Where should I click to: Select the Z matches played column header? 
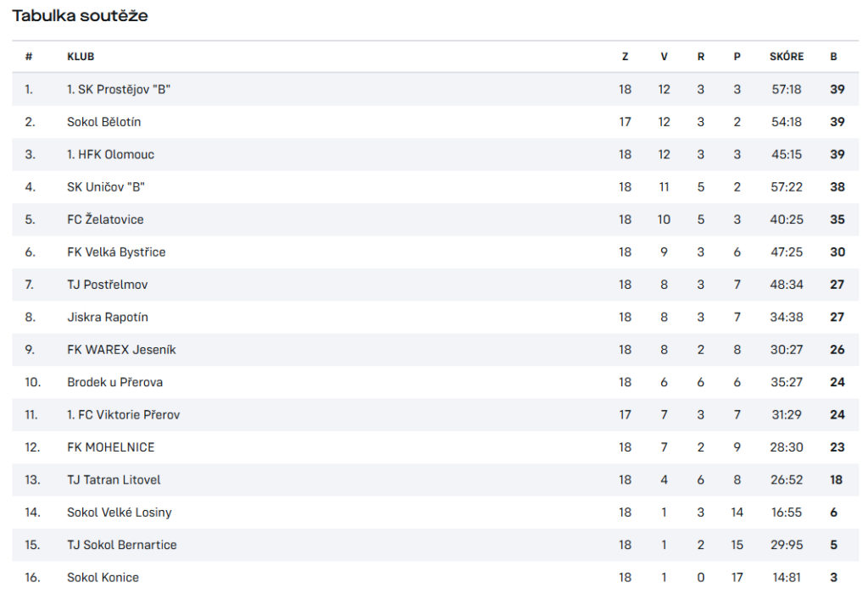tap(625, 57)
